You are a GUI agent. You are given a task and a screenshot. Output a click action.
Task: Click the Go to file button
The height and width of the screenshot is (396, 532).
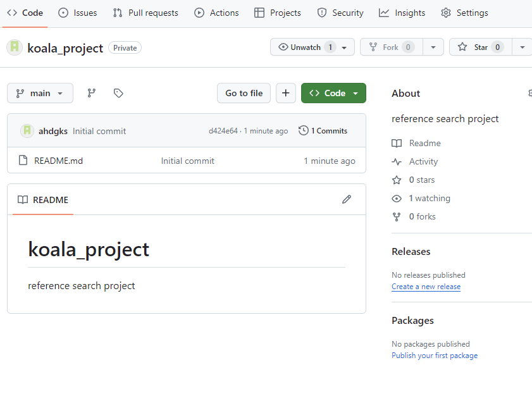click(244, 93)
